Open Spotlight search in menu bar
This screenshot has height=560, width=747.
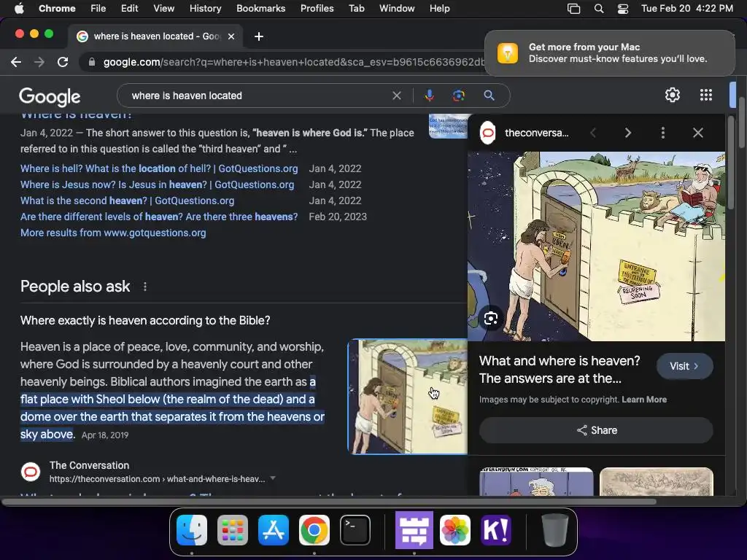(599, 9)
